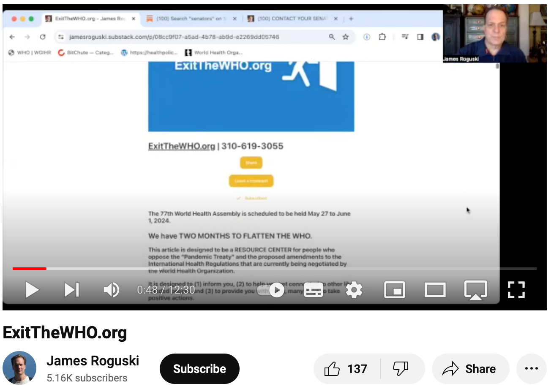This screenshot has width=551, height=392.
Task: Click 5.16K subscribers count
Action: point(87,378)
